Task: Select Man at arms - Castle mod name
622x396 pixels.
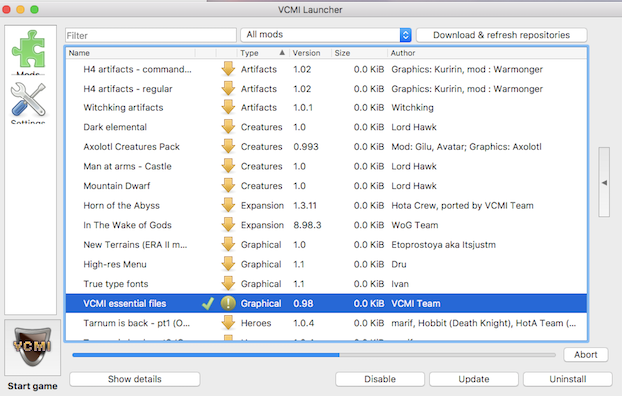Action: (x=127, y=166)
